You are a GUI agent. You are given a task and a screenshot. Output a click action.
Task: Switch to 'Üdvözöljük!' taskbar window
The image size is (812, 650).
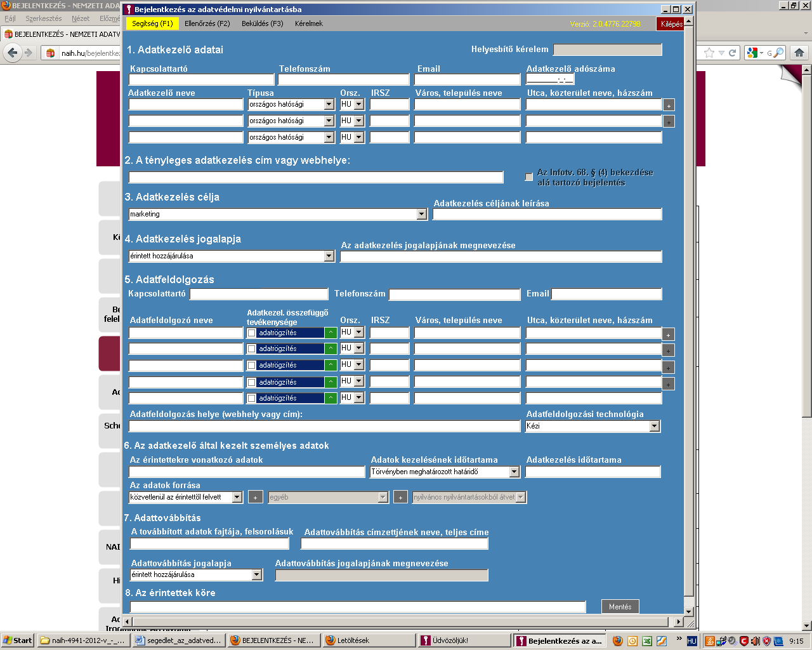[464, 641]
